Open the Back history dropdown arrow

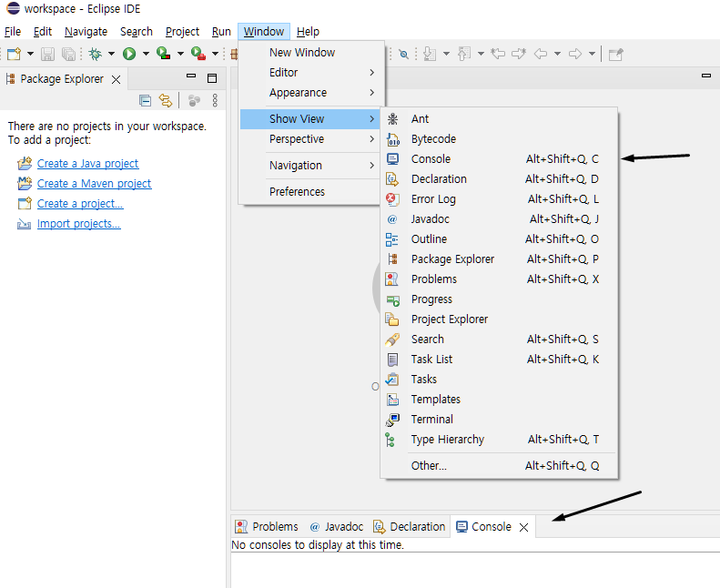point(557,54)
